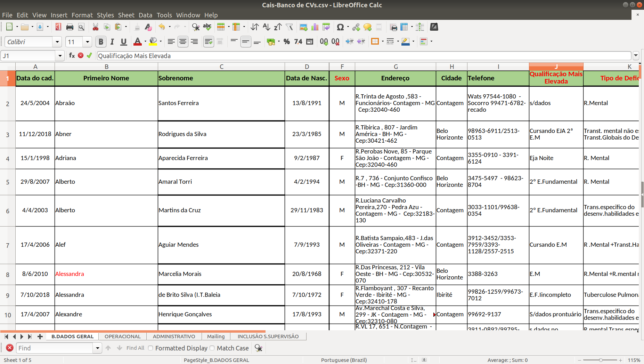Open the Sheet menu
644x364 pixels.
click(126, 15)
